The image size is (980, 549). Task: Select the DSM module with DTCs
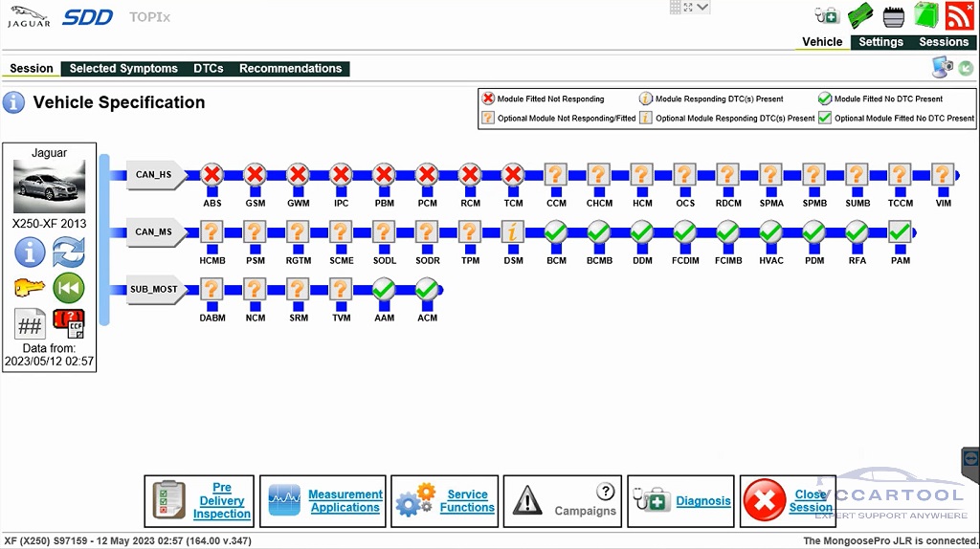513,231
